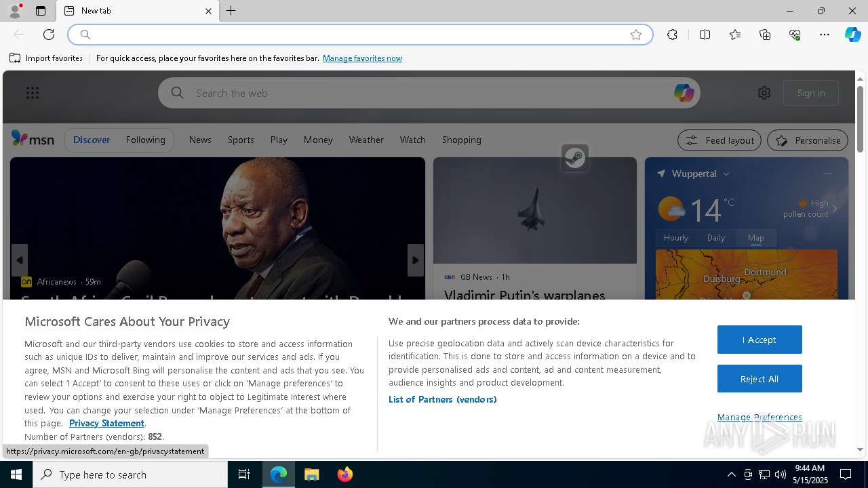Screen dimensions: 868x488
Task: Open the Weather menu item
Action: [x=366, y=140]
